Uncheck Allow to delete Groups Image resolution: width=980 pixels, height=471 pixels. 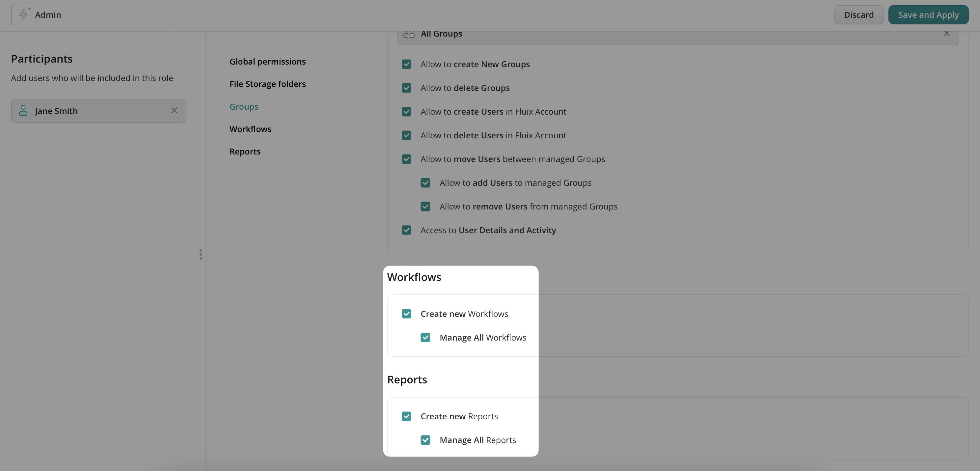[x=406, y=88]
